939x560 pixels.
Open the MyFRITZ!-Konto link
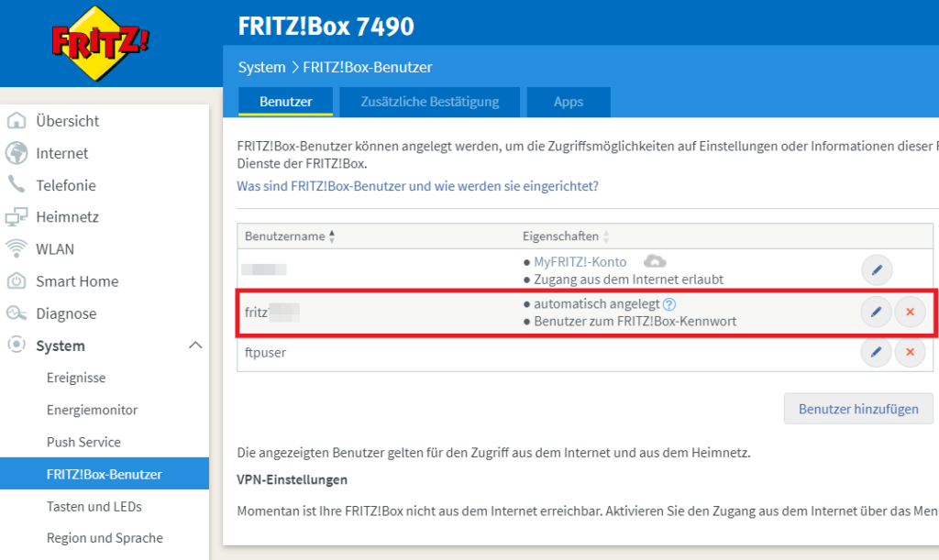coord(580,262)
